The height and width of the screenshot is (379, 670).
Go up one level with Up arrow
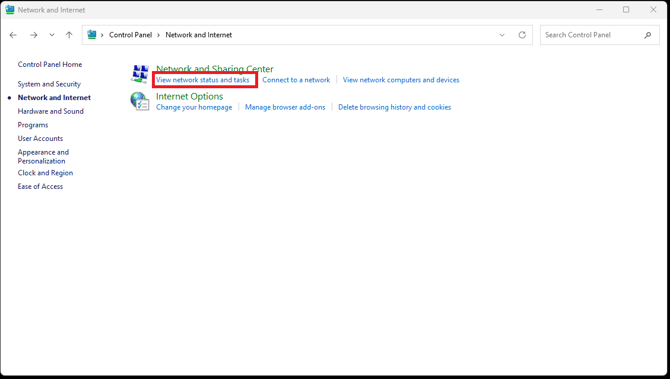point(69,35)
